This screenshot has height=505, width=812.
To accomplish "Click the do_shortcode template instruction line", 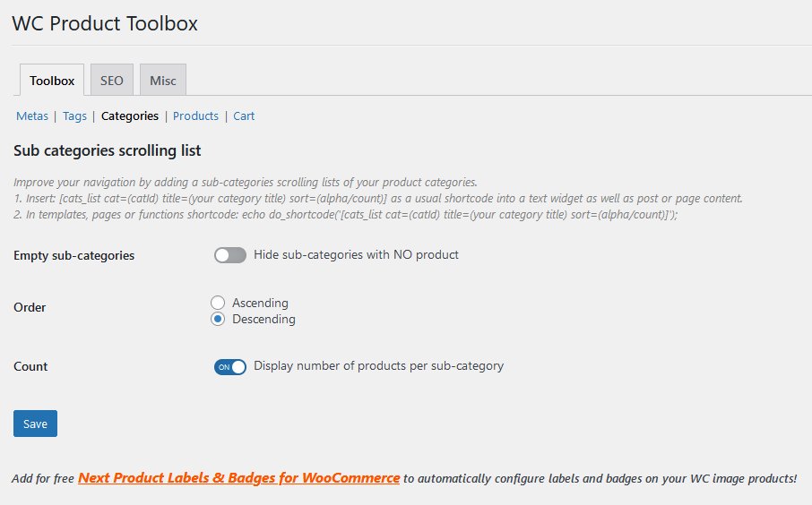I will coord(345,214).
